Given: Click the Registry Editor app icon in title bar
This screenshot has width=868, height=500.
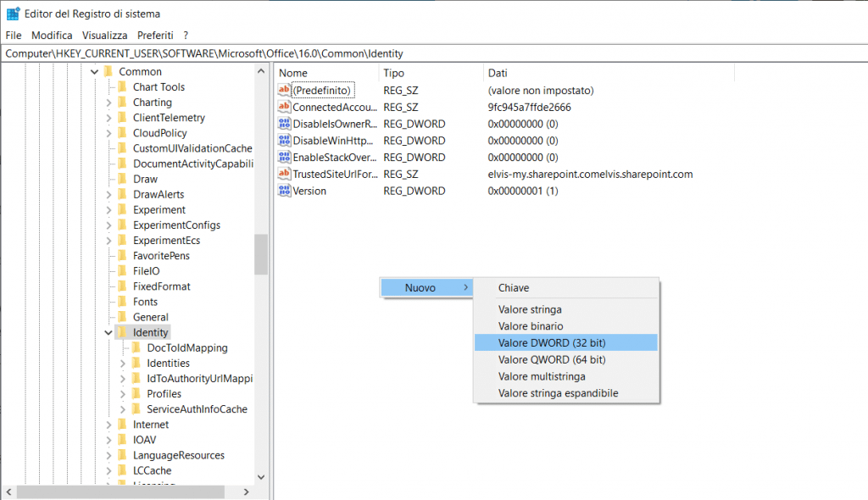Looking at the screenshot, I should pyautogui.click(x=14, y=14).
